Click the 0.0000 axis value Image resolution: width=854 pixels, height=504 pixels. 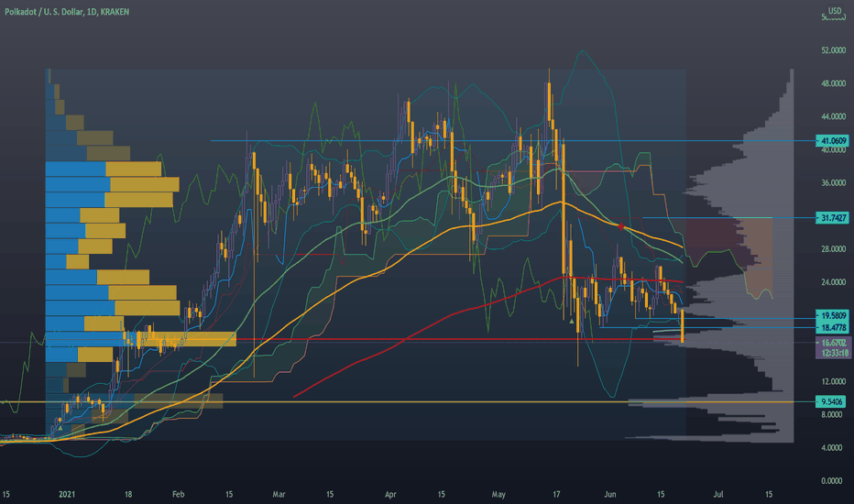tap(832, 481)
